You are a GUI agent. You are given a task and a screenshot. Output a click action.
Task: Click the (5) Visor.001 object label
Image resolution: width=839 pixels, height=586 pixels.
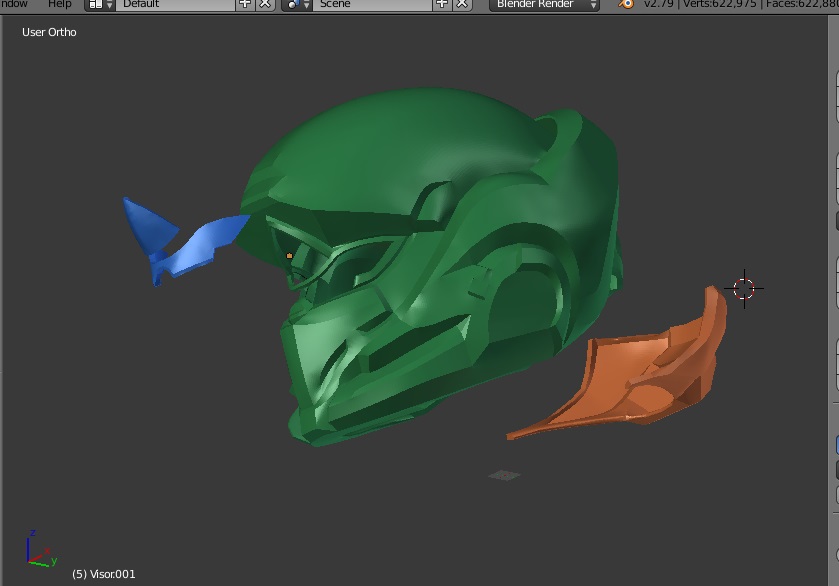(x=104, y=574)
